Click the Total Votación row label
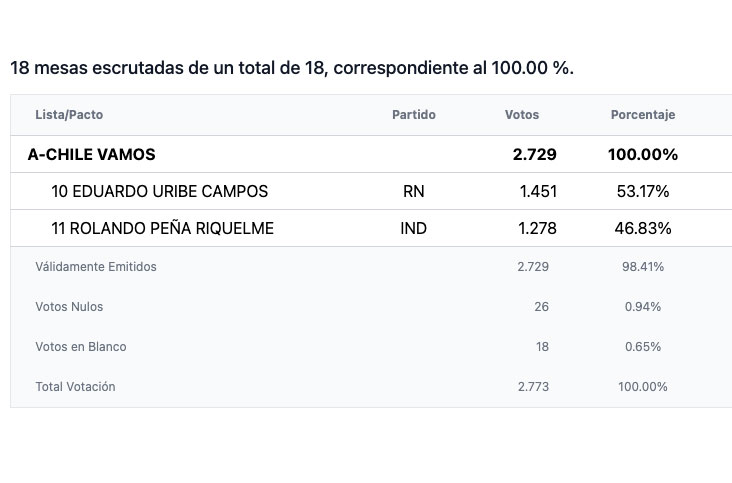 click(x=75, y=387)
